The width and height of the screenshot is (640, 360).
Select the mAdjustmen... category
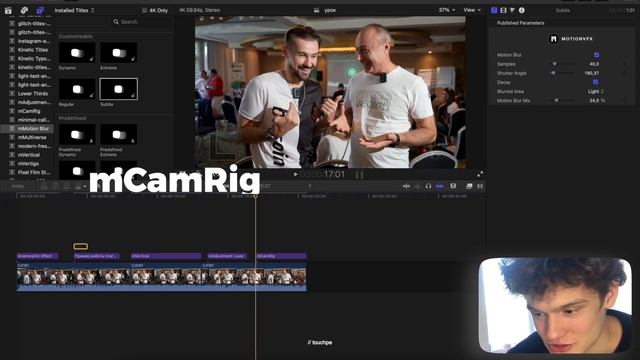click(x=34, y=102)
